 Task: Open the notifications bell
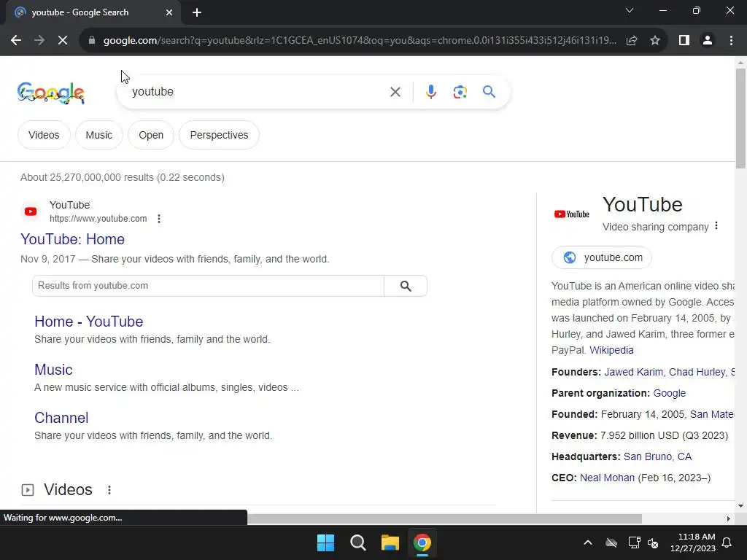coord(727,542)
